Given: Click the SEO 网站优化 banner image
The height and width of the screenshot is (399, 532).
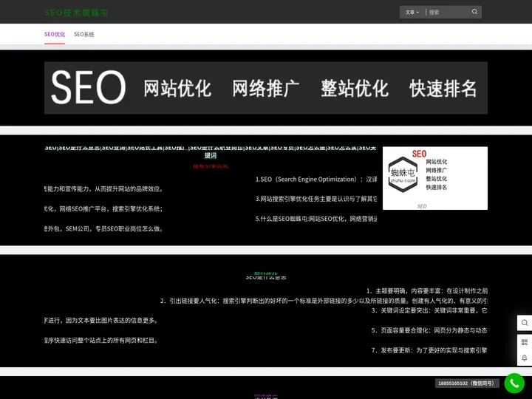Looking at the screenshot, I should coord(266,88).
